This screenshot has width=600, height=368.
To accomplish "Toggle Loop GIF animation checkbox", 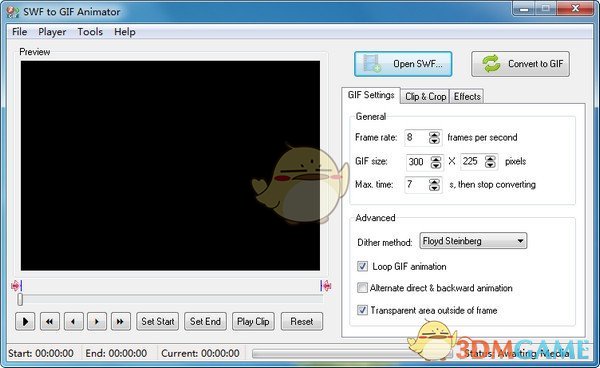I will (362, 266).
